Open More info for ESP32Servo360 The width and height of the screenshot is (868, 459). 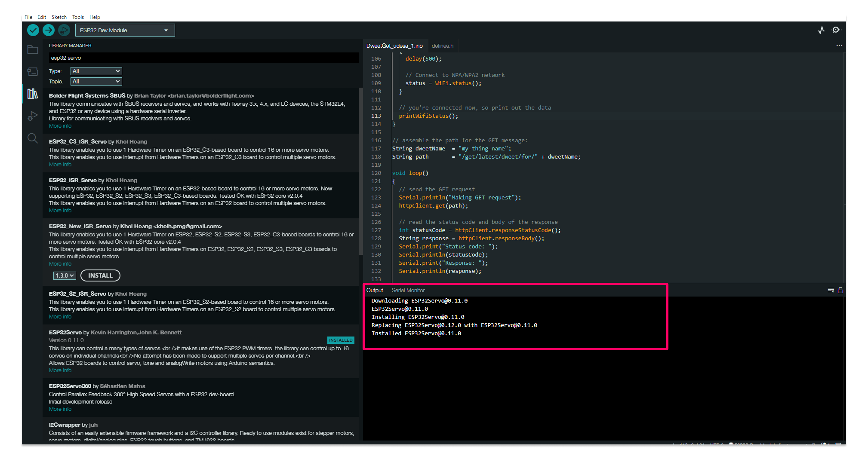coord(60,409)
